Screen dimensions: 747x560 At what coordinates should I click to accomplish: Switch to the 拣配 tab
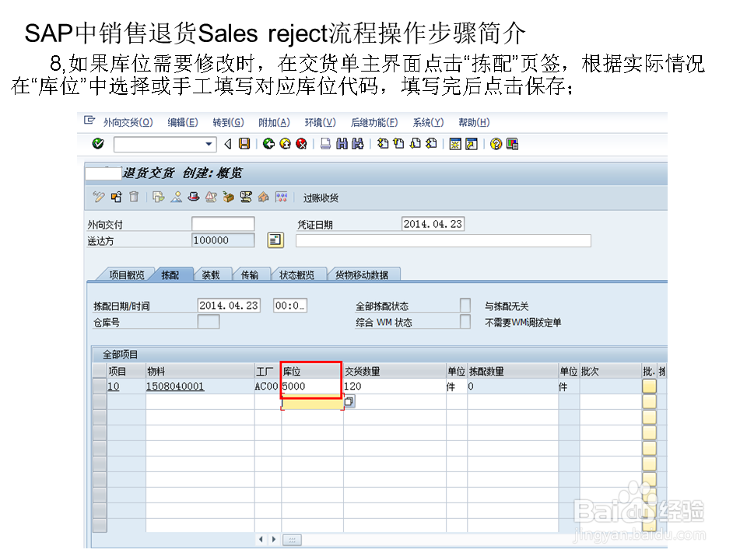click(x=170, y=275)
